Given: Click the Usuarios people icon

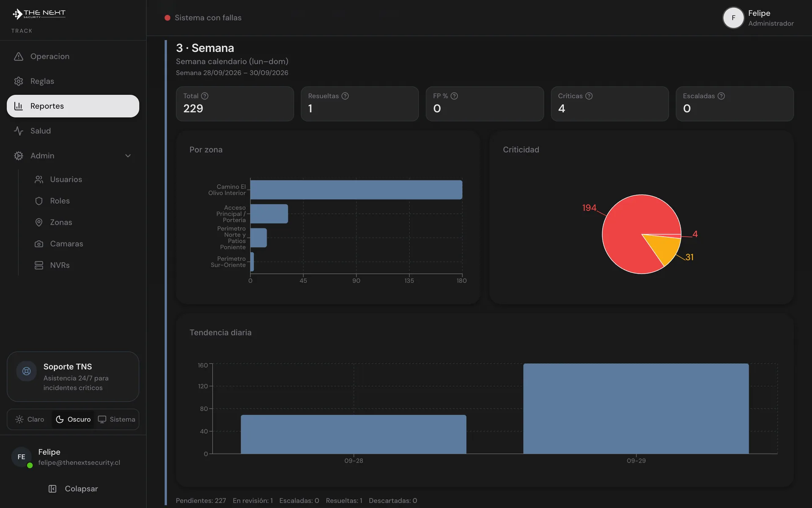Looking at the screenshot, I should coord(39,179).
